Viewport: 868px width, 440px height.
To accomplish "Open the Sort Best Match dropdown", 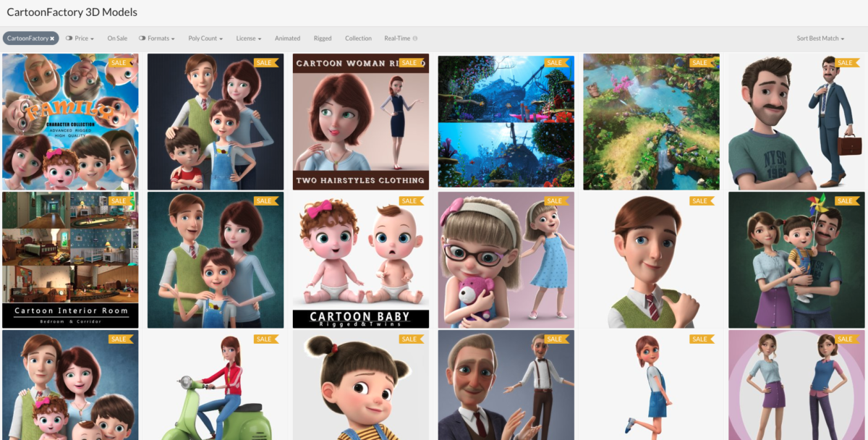I will pyautogui.click(x=820, y=38).
